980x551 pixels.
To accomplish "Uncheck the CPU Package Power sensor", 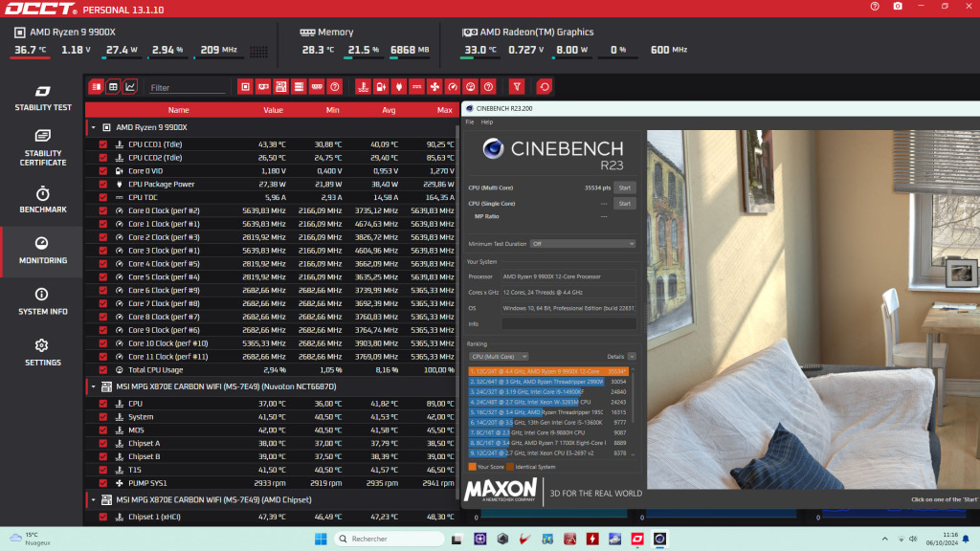I will pyautogui.click(x=101, y=184).
